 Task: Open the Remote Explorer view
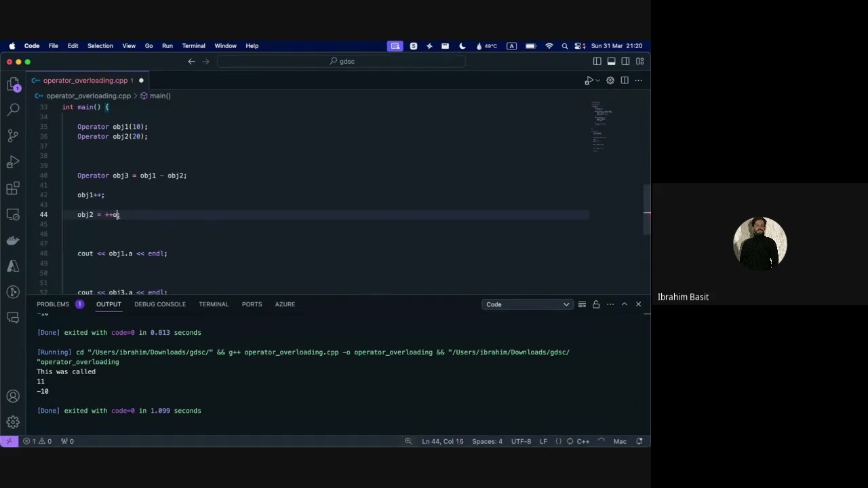(x=13, y=214)
